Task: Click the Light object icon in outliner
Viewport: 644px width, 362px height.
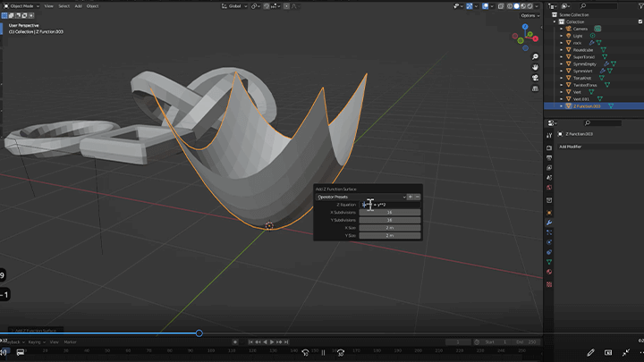Action: click(x=569, y=36)
